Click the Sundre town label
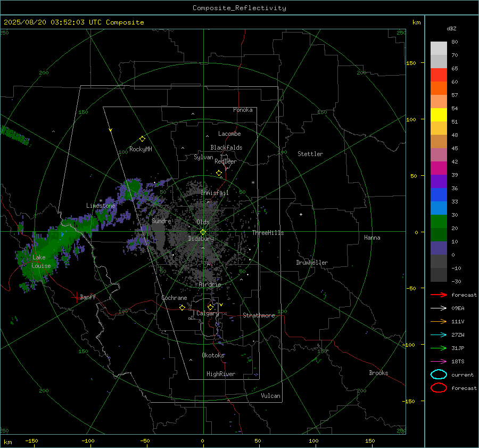This screenshot has width=479, height=448. click(161, 221)
